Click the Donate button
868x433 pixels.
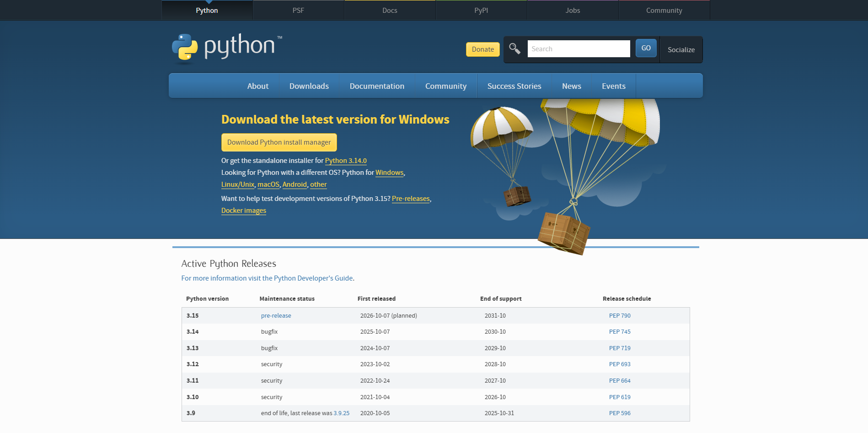click(482, 49)
